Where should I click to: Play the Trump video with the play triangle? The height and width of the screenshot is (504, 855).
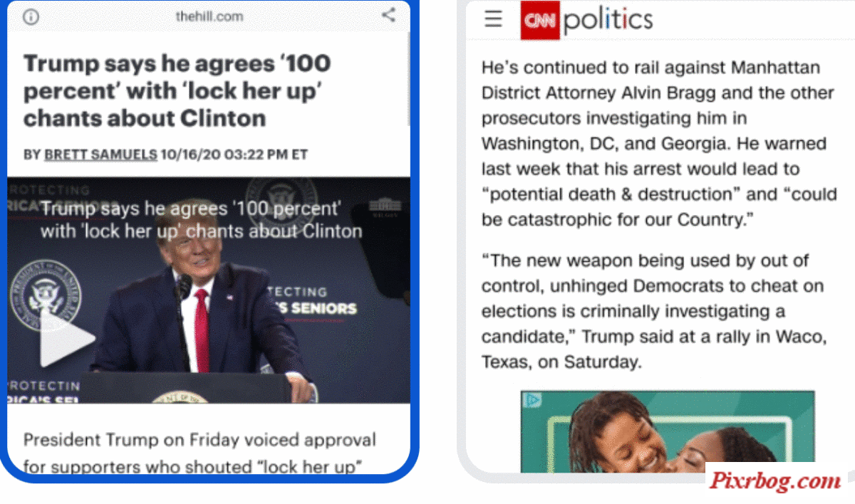(65, 337)
